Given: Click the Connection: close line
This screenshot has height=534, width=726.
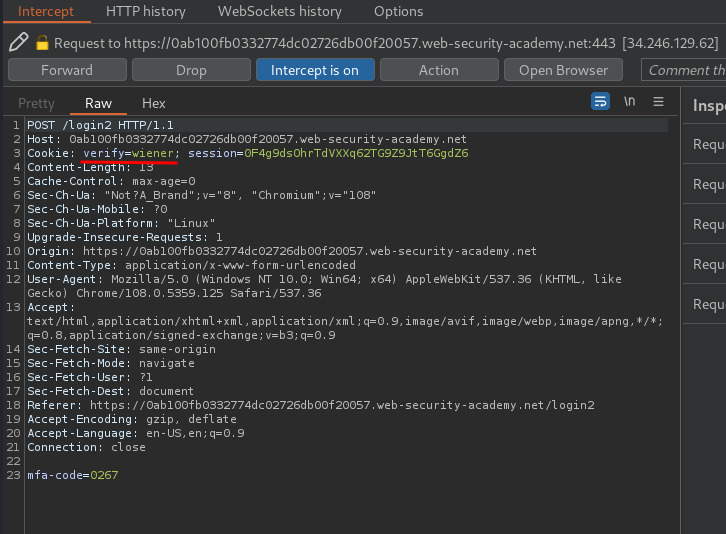Looking at the screenshot, I should [x=86, y=447].
